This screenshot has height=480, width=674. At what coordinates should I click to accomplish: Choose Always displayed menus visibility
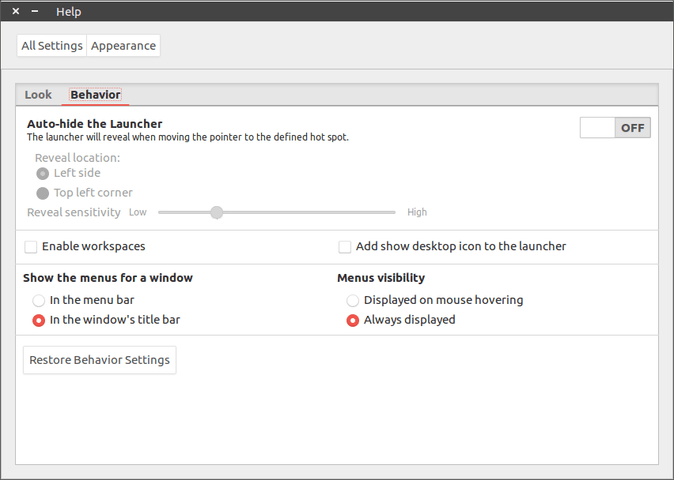point(353,320)
